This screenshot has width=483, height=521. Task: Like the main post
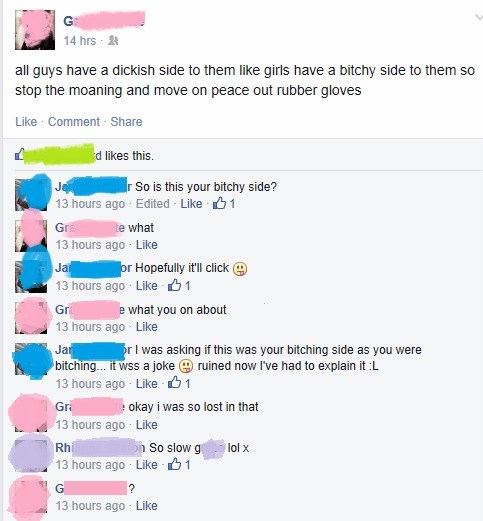pos(26,122)
